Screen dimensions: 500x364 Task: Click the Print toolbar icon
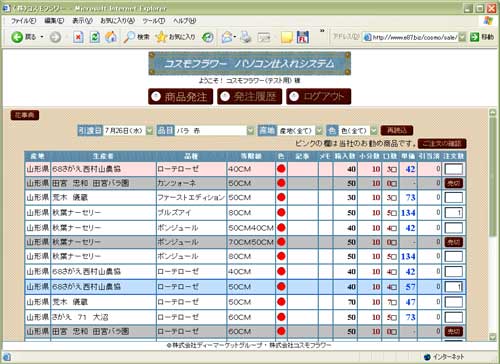[246, 37]
